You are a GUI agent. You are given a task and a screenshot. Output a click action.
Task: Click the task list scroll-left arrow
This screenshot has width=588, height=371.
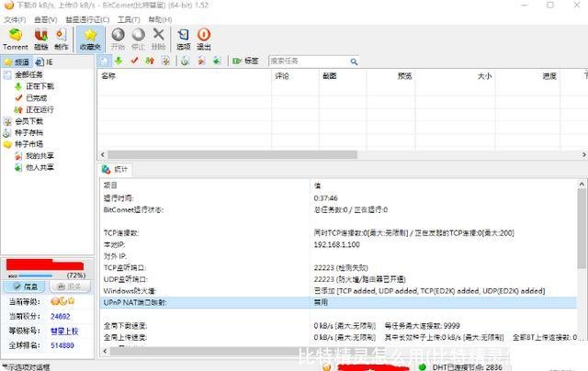(103, 155)
